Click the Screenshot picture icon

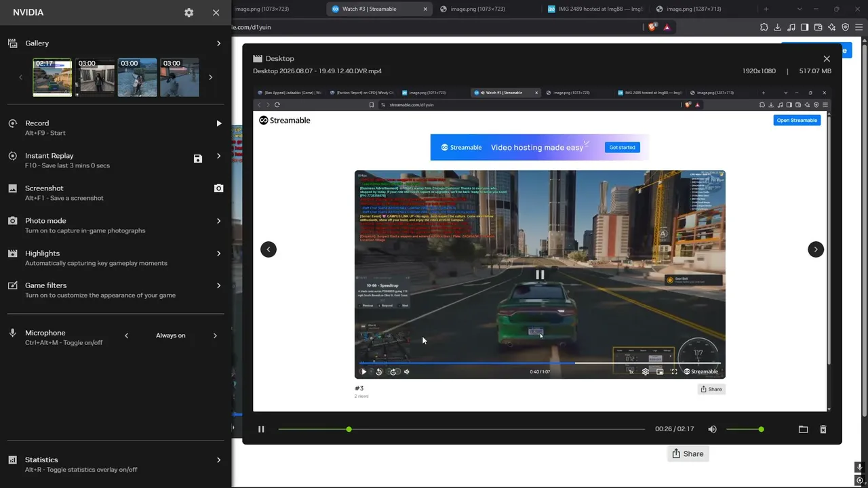click(12, 188)
